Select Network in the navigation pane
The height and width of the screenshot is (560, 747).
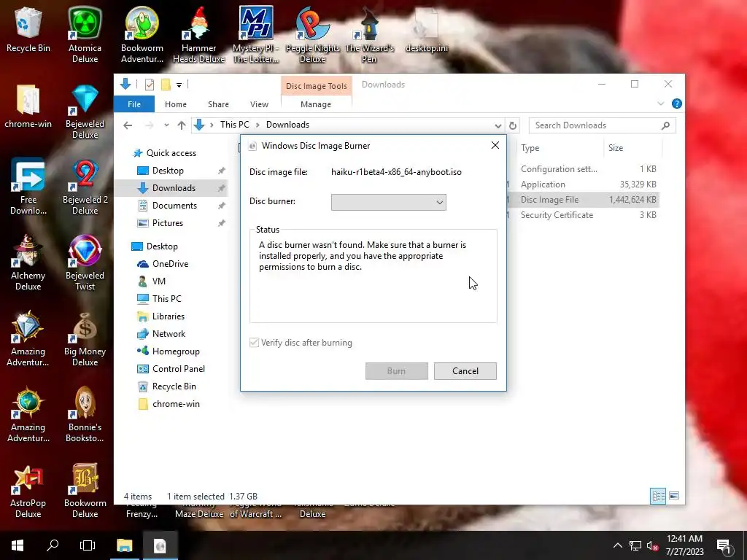pyautogui.click(x=169, y=334)
